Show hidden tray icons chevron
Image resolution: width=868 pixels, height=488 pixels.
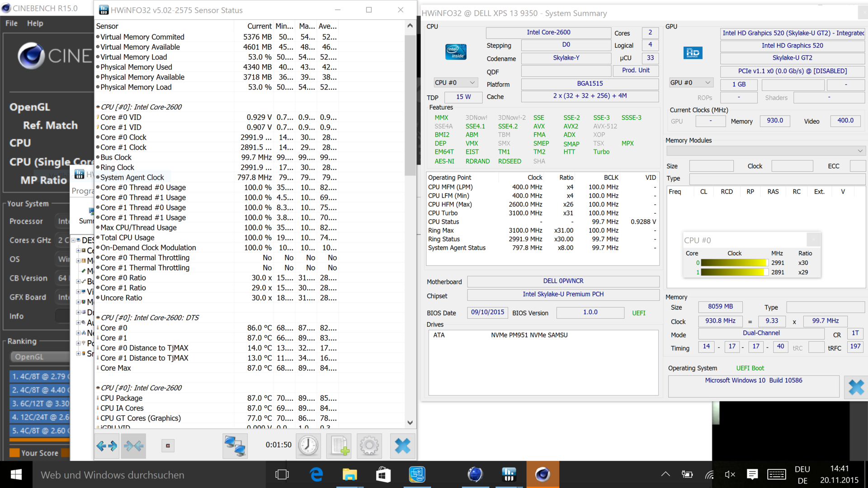pos(665,474)
